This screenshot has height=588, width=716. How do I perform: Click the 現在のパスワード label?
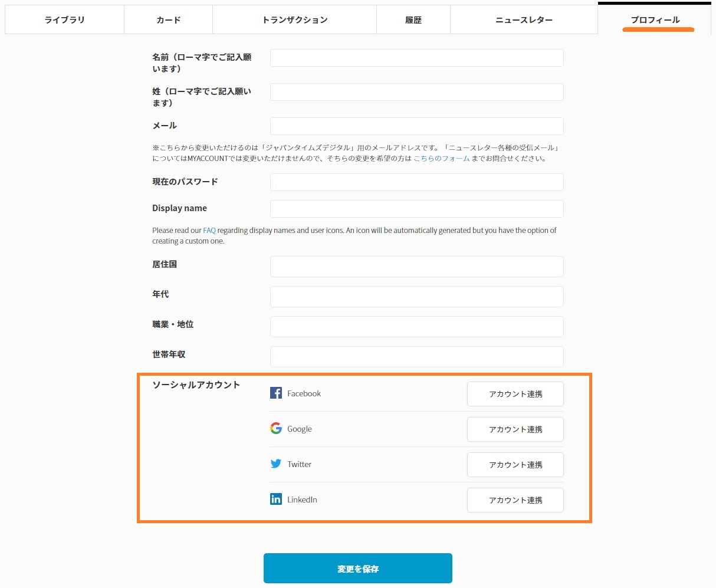tap(185, 182)
